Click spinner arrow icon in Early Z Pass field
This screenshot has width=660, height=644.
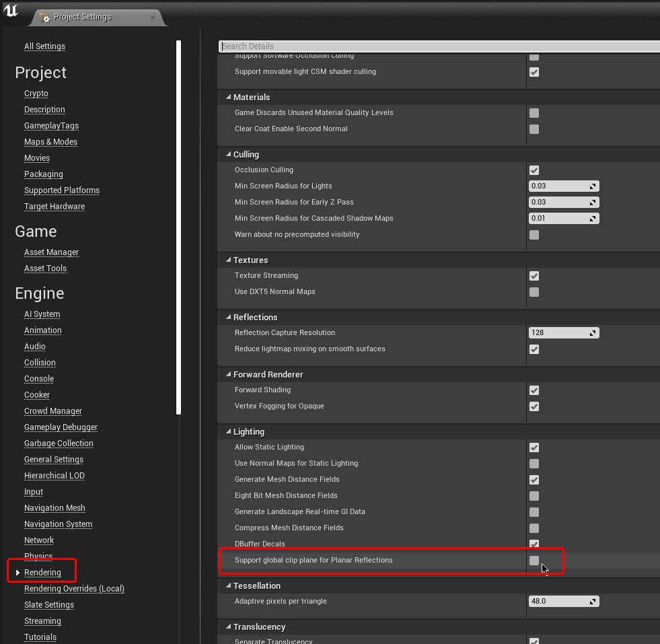tap(593, 203)
